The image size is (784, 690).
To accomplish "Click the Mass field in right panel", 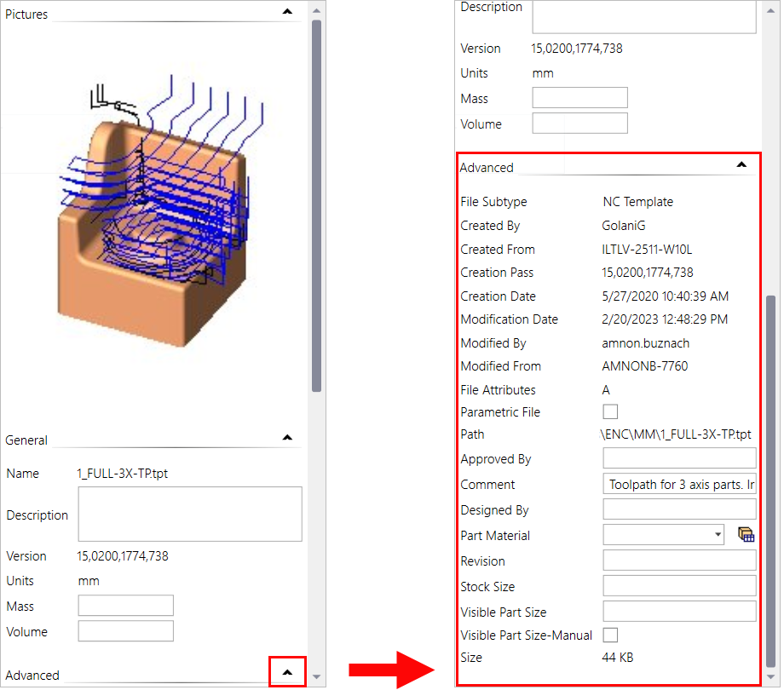I will click(579, 97).
